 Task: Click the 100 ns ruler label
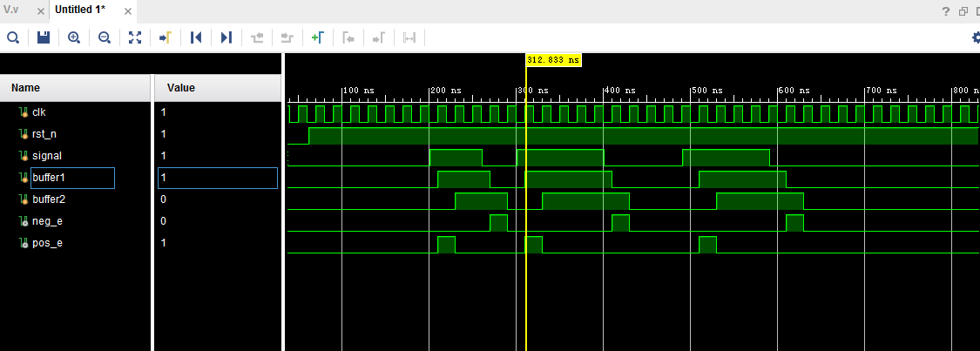(360, 91)
